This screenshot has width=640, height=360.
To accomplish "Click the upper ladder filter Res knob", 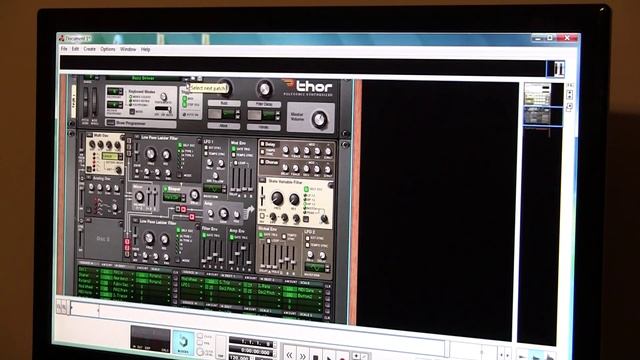I will [x=166, y=155].
